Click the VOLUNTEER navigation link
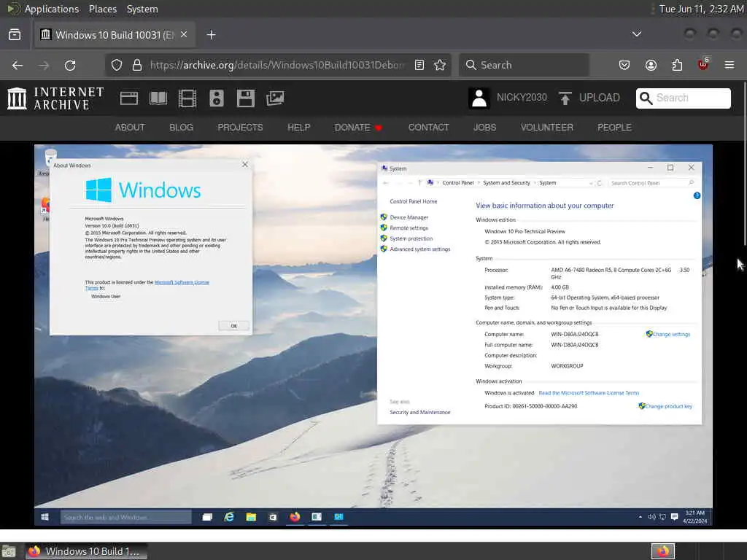 (547, 127)
